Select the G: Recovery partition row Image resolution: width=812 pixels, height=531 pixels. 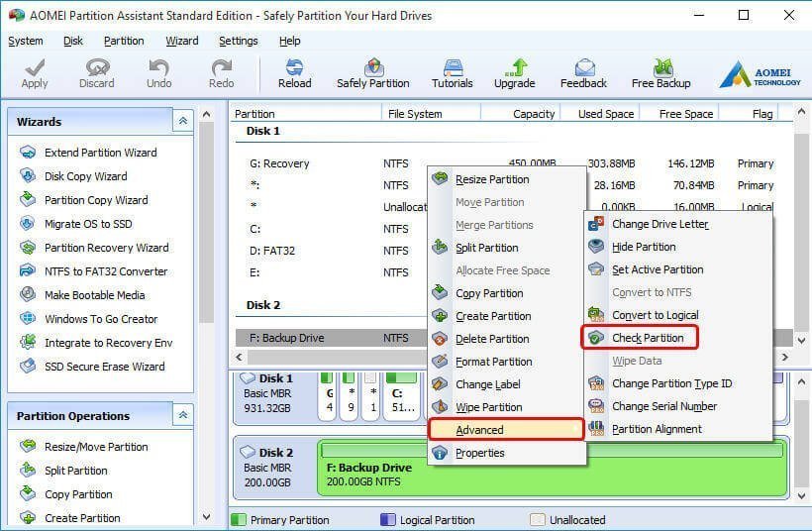click(x=513, y=163)
